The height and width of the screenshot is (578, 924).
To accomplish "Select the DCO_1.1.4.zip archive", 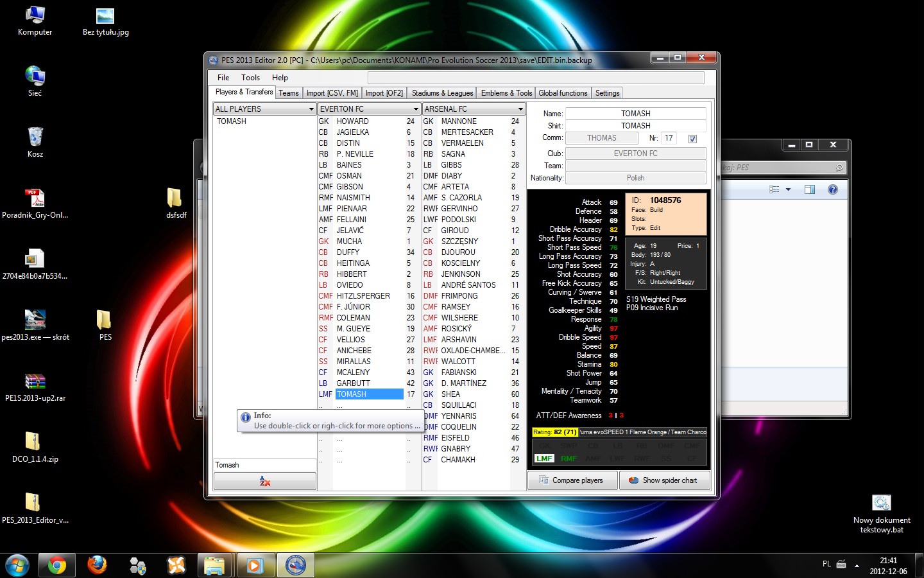I will [35, 448].
